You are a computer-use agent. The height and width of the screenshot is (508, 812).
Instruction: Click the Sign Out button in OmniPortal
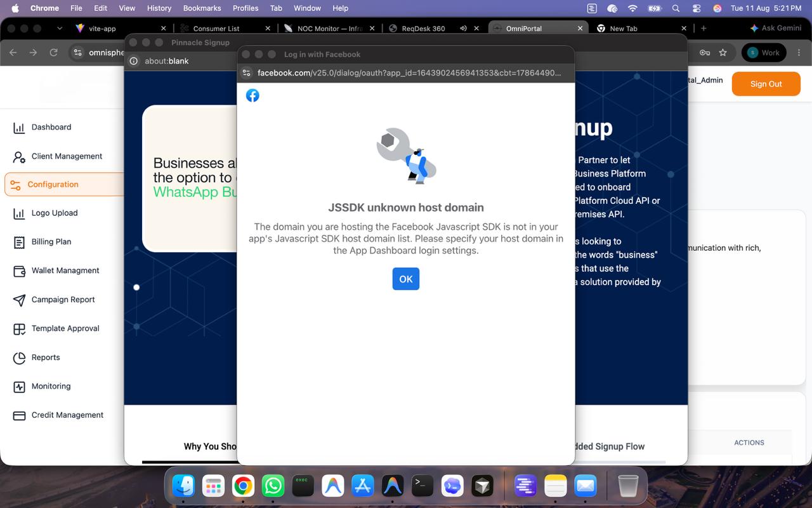pyautogui.click(x=766, y=84)
